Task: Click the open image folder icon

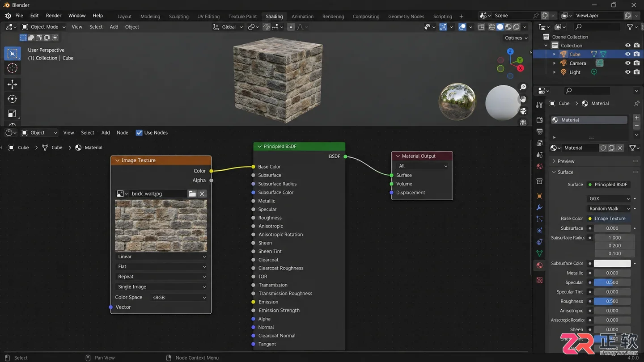Action: [x=192, y=194]
